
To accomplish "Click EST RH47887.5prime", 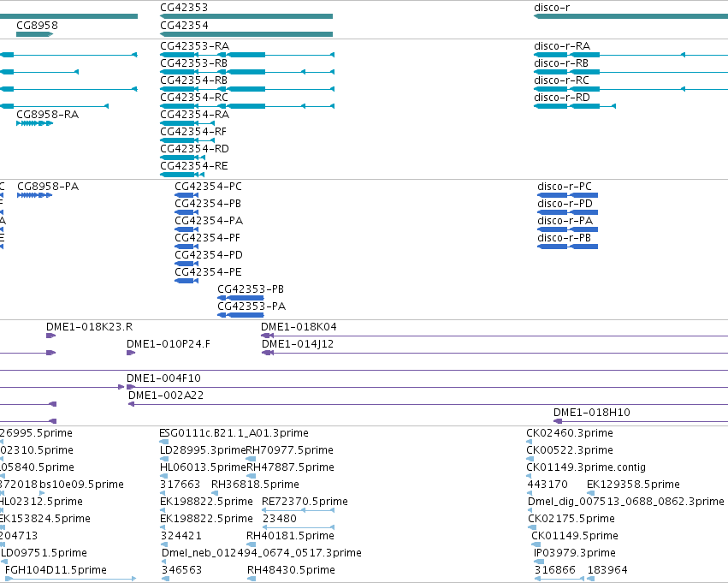I will [252, 476].
